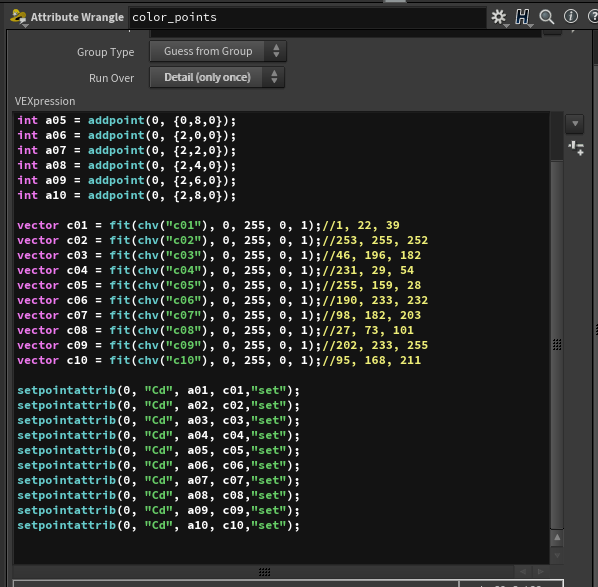Click the code editor scroll-up arrow
Image resolution: width=598 pixels, height=587 pixels.
557,537
